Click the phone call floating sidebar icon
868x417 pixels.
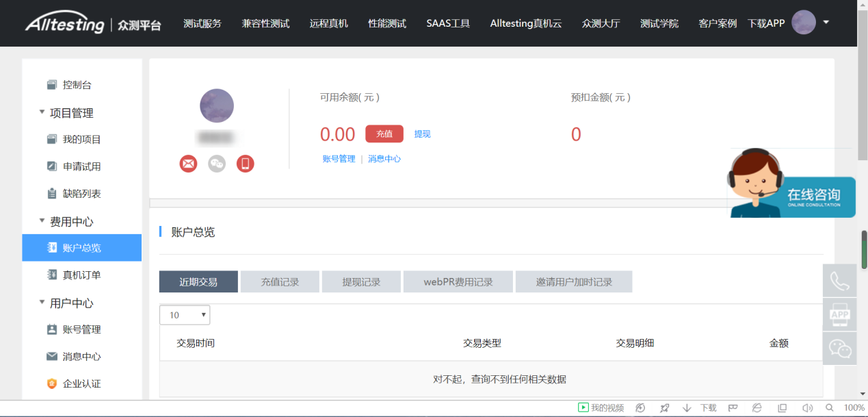(839, 281)
